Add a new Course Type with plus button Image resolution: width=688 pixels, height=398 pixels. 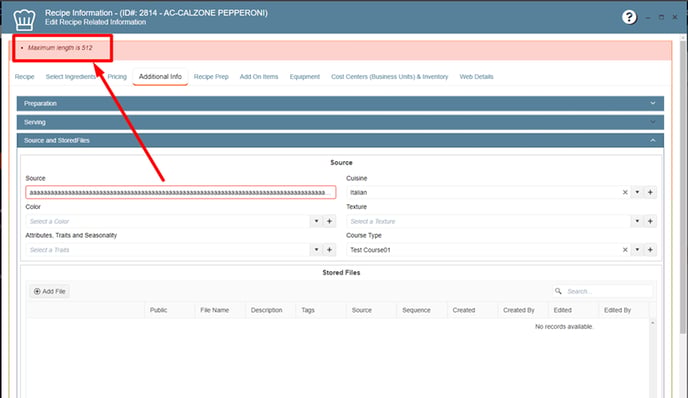pyautogui.click(x=650, y=250)
